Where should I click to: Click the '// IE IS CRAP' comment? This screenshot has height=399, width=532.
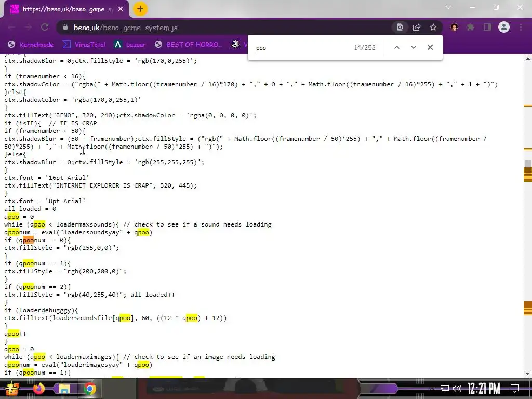click(x=73, y=123)
